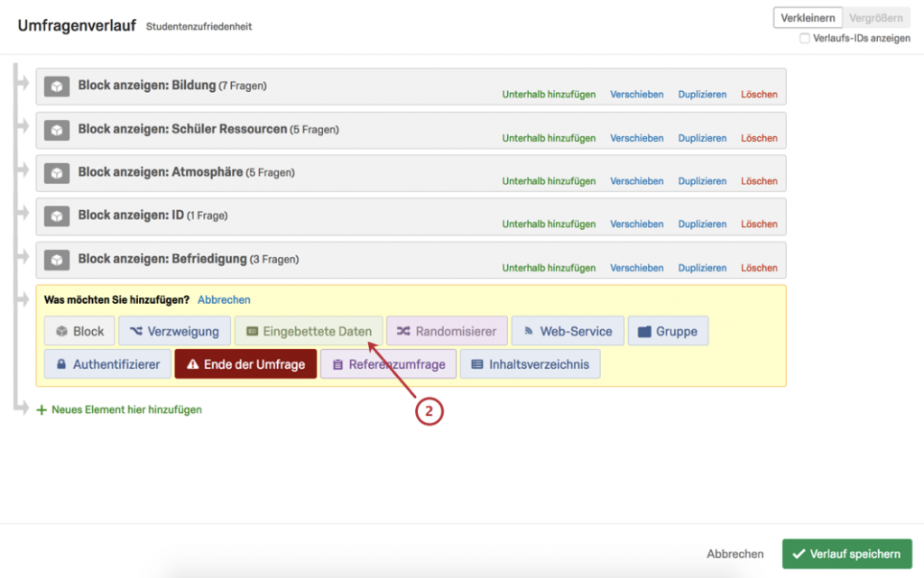The width and height of the screenshot is (924, 578).
Task: Delete the ID block
Action: click(759, 224)
